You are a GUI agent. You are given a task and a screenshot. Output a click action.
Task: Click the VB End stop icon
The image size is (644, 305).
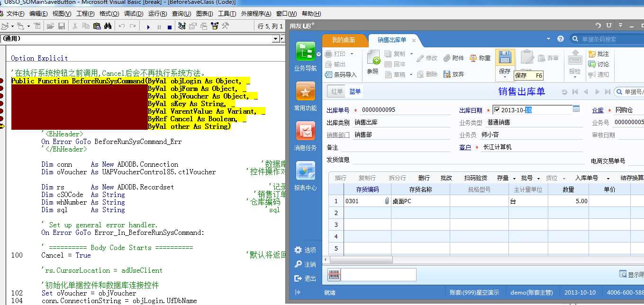(170, 27)
